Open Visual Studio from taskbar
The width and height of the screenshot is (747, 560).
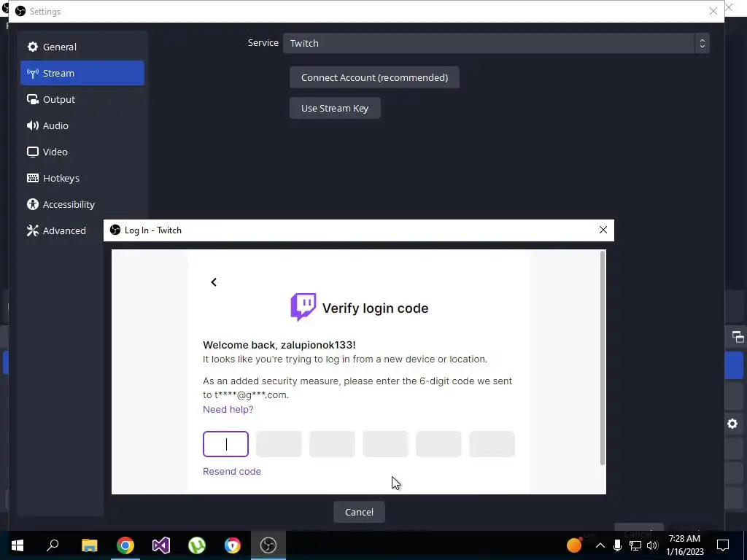(x=161, y=545)
